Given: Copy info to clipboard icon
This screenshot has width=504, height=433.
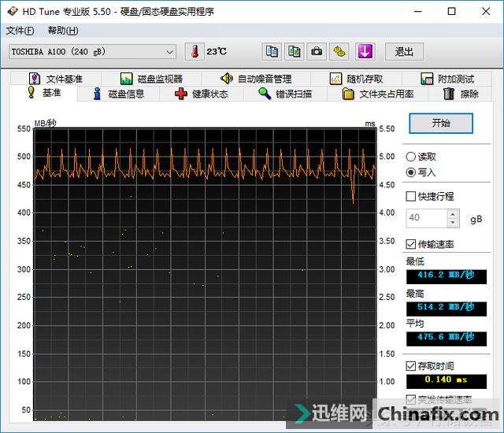Looking at the screenshot, I should click(x=272, y=51).
